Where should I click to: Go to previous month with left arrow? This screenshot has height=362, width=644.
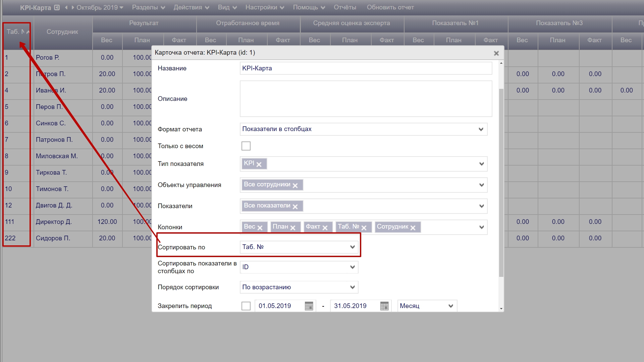pyautogui.click(x=66, y=7)
